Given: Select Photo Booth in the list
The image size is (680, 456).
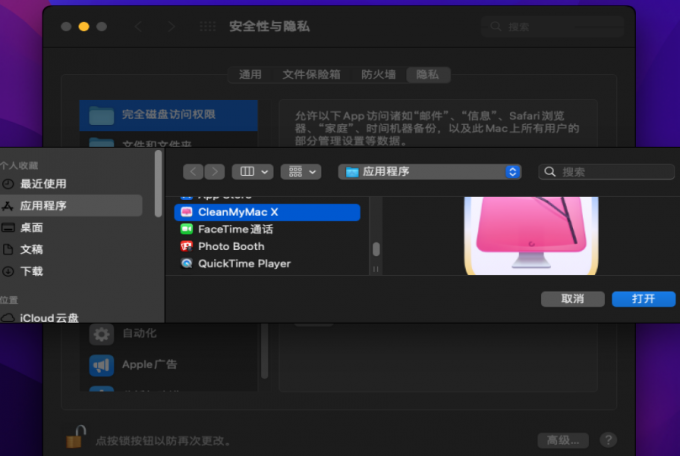Looking at the screenshot, I should point(267,246).
